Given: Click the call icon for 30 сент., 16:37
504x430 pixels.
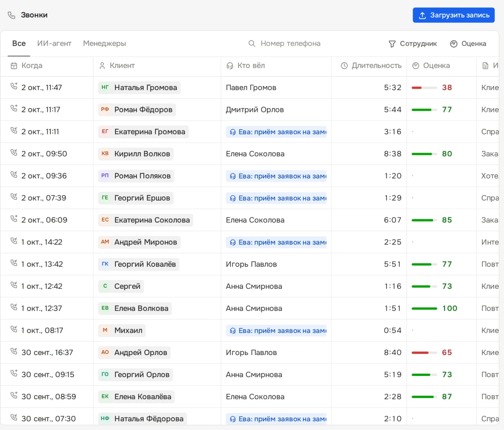Looking at the screenshot, I should point(14,351).
